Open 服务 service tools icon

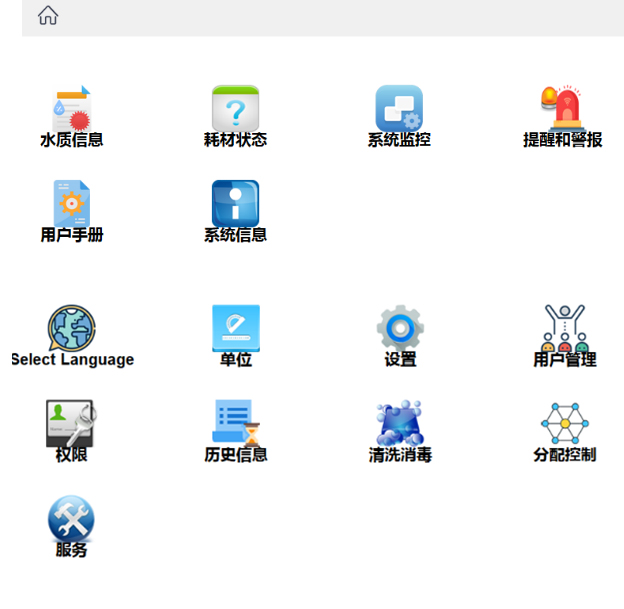coord(71,519)
